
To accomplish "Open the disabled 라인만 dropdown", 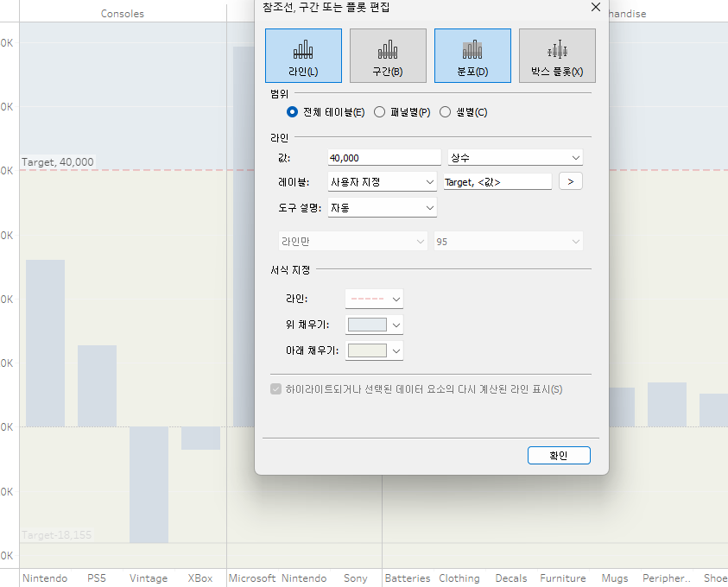I will [x=352, y=242].
